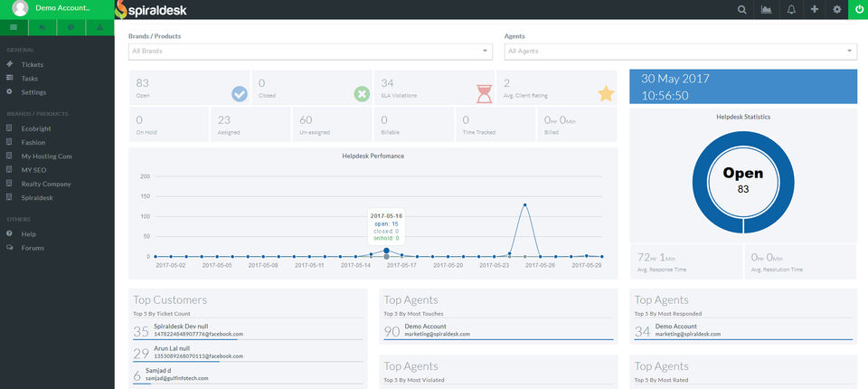
Task: Open Settings from the General section
Action: [33, 92]
